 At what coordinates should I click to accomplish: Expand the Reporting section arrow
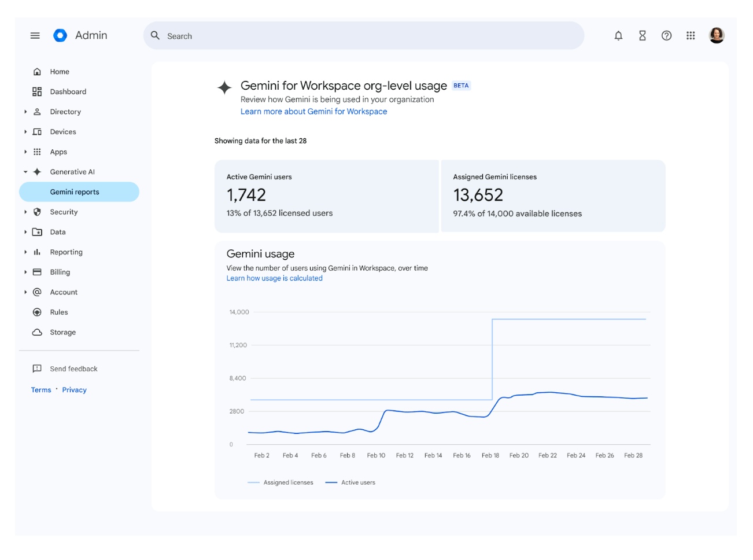pos(25,252)
